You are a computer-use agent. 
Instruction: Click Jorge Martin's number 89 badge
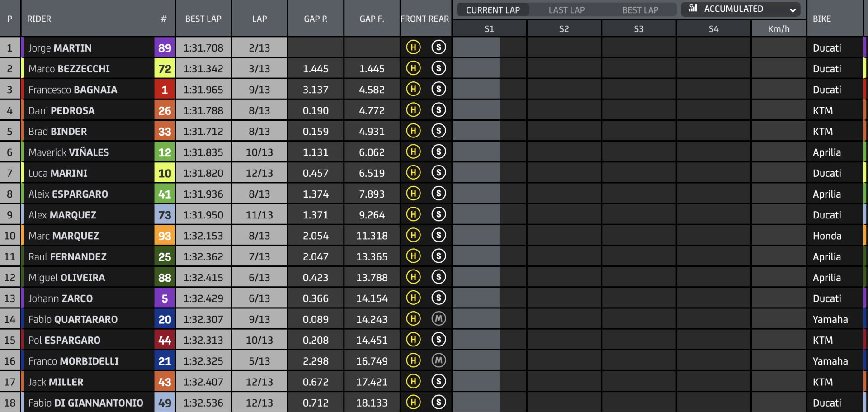165,47
